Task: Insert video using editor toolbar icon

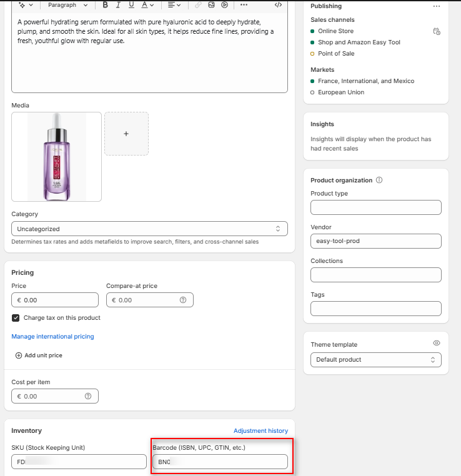Action: 225,5
